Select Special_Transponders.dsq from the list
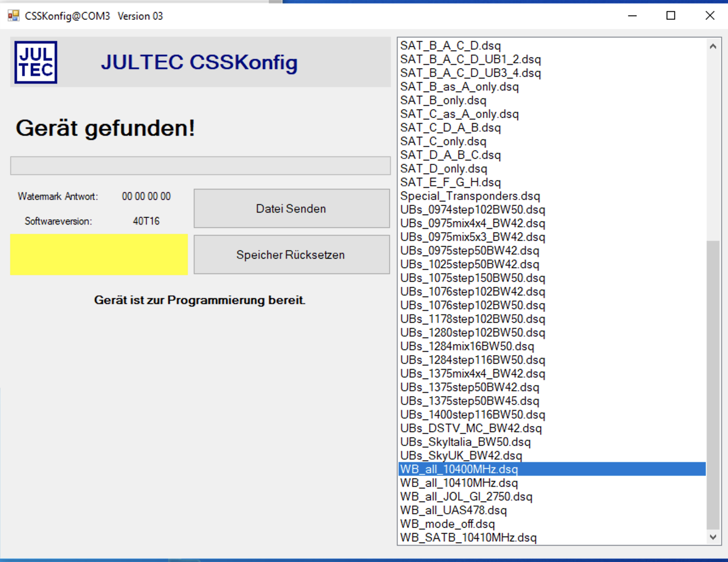 470,196
